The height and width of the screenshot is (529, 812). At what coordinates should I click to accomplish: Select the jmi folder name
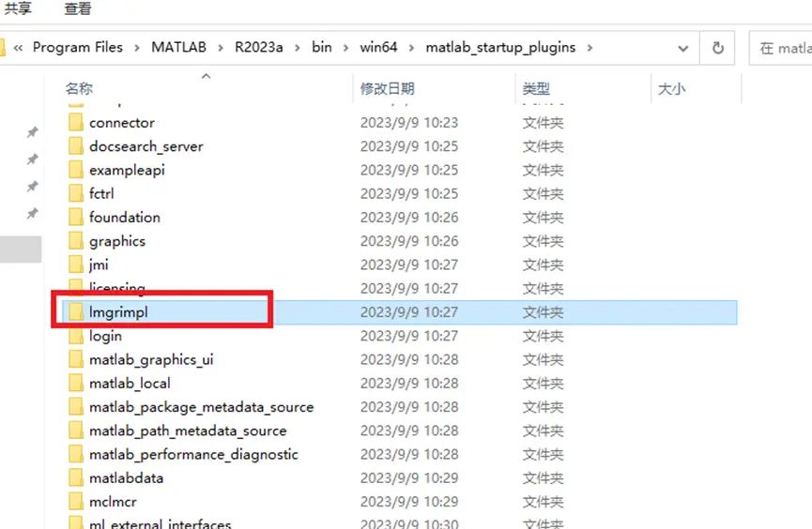(99, 265)
